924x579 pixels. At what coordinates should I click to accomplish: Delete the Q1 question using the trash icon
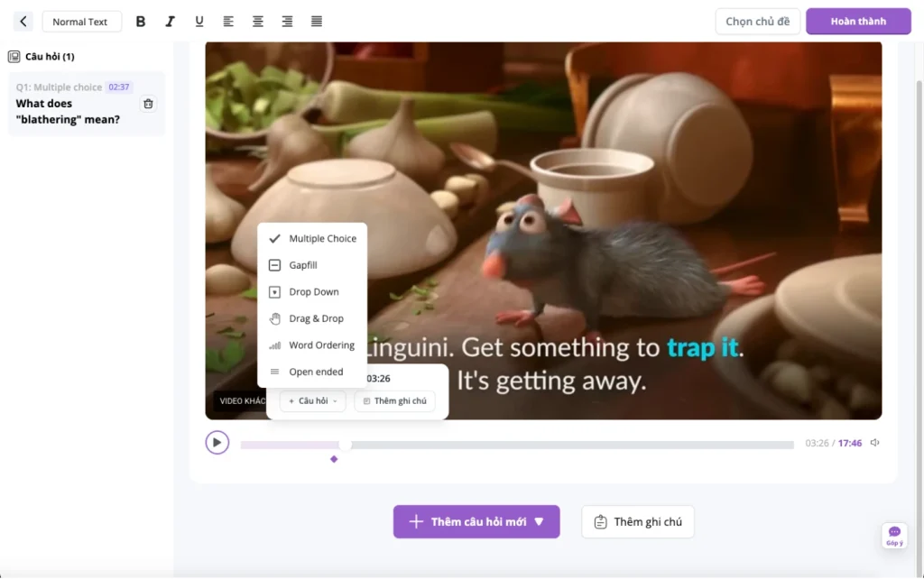pos(148,104)
